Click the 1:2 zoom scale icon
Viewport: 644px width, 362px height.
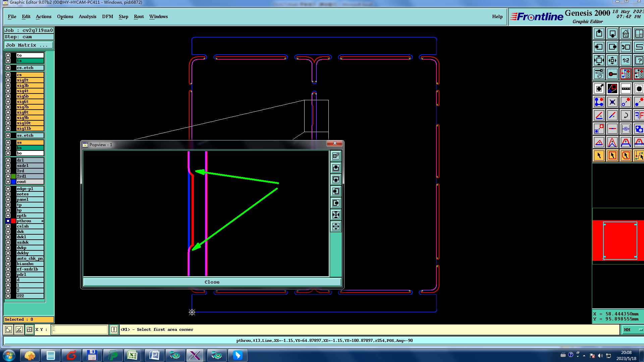[x=626, y=61]
